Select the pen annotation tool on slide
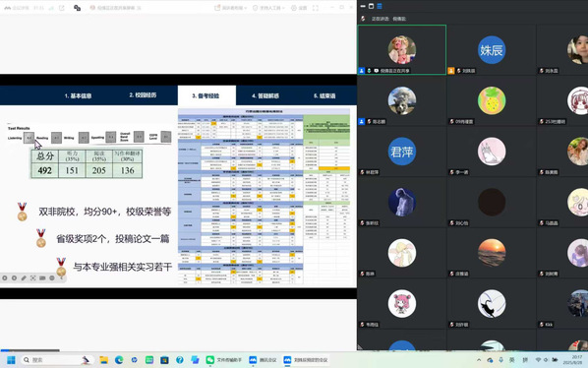The width and height of the screenshot is (588, 368). (24, 278)
